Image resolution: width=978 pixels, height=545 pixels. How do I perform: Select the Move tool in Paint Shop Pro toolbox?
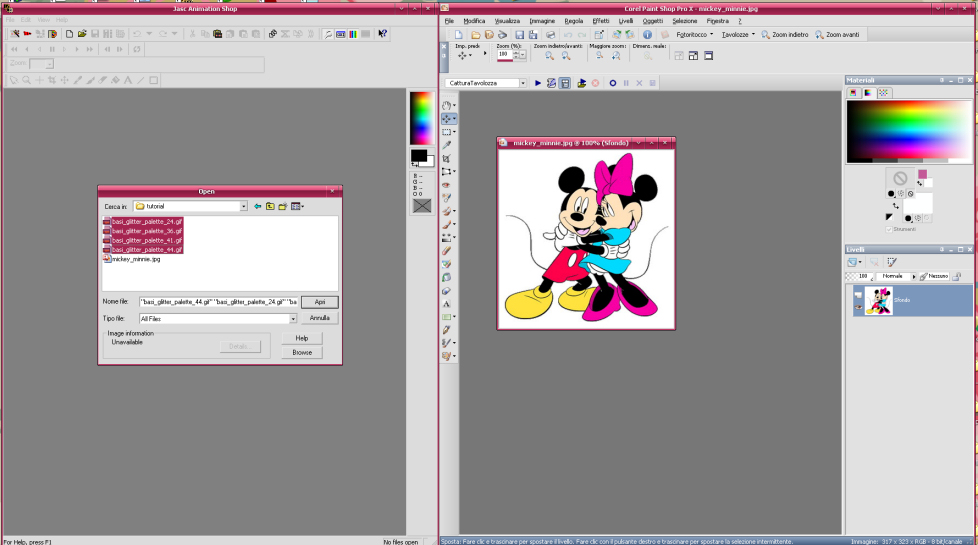447,118
